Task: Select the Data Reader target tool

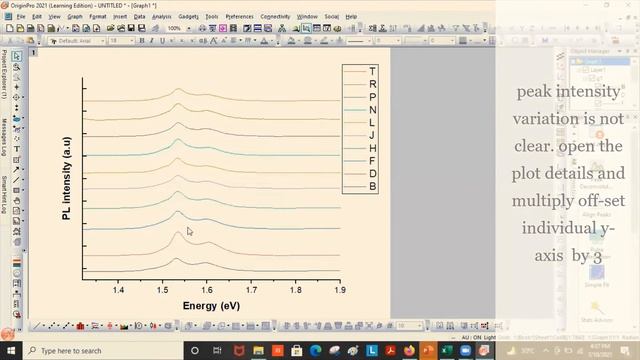Action: click(x=16, y=97)
